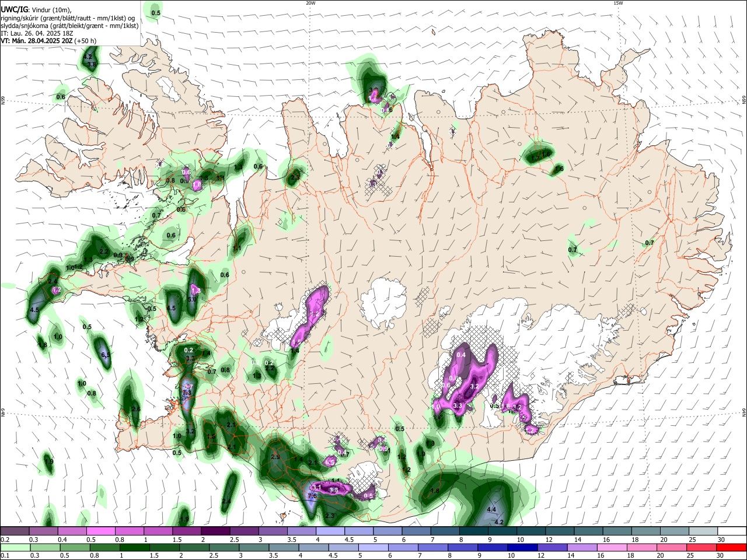Screen dimensions: 747x560
Task: Select the dark purple snow swatch between 2 and 2.5
Action: click(215, 531)
